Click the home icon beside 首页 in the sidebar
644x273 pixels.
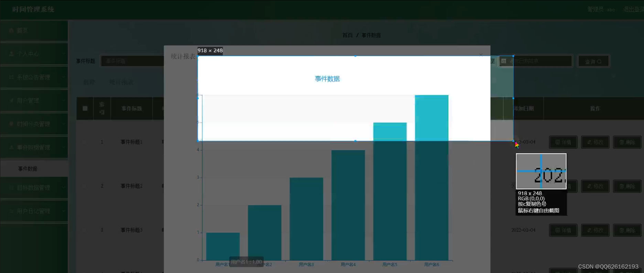click(x=11, y=30)
